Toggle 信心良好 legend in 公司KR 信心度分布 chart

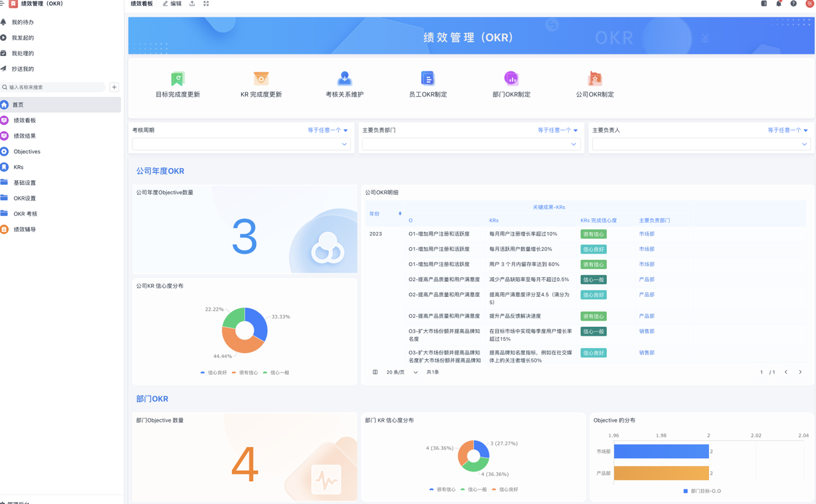pos(214,373)
